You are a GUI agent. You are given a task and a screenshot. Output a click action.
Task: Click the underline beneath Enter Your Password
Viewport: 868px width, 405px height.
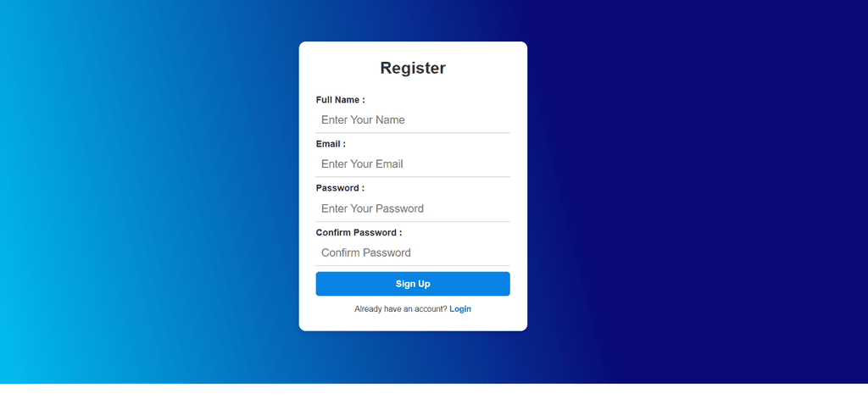tap(413, 221)
